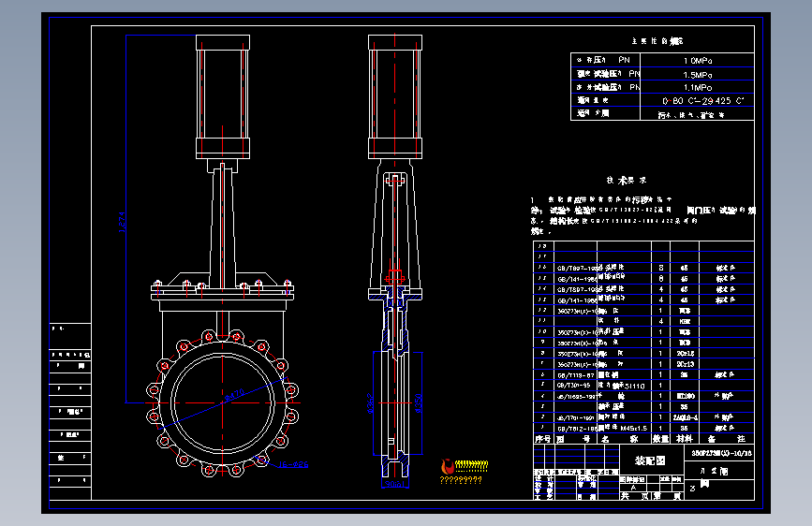812x526 pixels.
Task: Click the 序号 column header
Action: (x=543, y=439)
